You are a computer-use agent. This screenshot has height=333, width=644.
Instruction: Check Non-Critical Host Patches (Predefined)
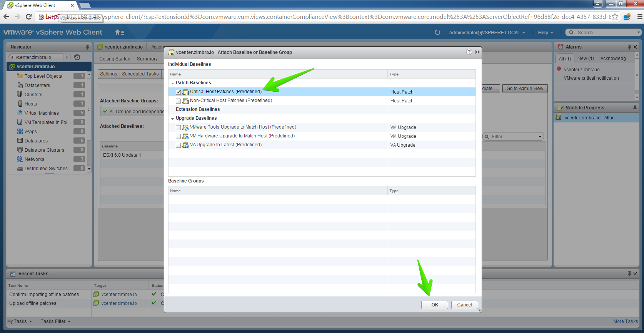178,101
